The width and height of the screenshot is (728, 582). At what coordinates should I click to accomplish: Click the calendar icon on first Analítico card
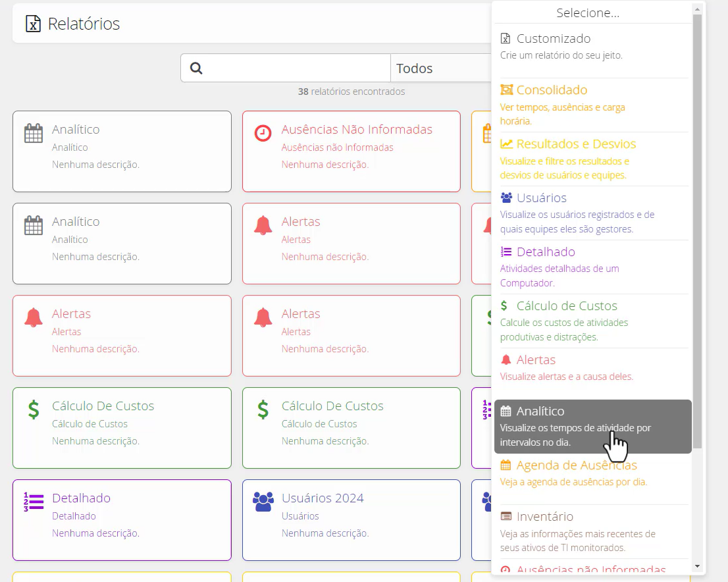tap(34, 133)
